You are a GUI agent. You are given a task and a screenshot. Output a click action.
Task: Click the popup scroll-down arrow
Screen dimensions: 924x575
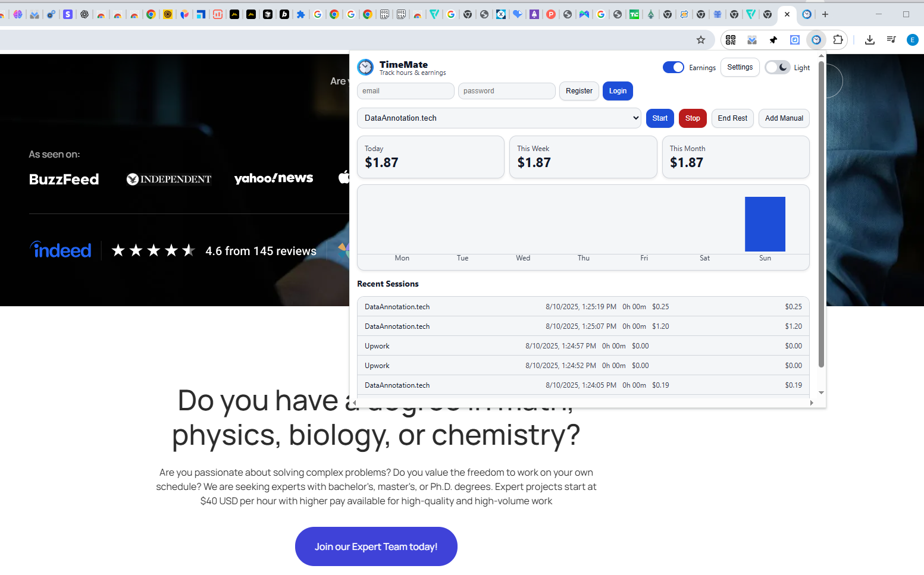[822, 392]
